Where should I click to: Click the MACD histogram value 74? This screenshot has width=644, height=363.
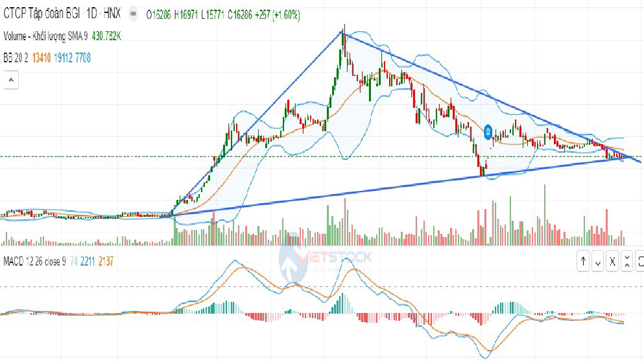(74, 262)
